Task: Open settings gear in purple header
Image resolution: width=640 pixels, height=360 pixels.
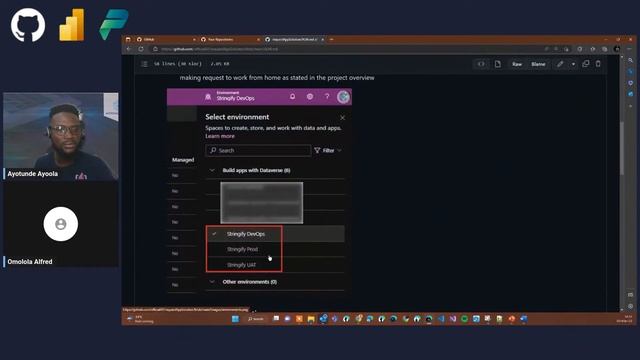Action: (310, 97)
